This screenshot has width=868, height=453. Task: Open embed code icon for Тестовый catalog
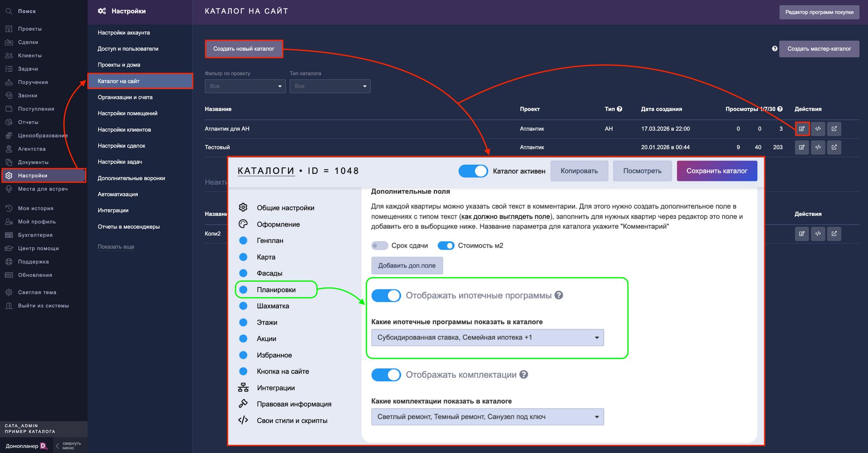pos(818,147)
